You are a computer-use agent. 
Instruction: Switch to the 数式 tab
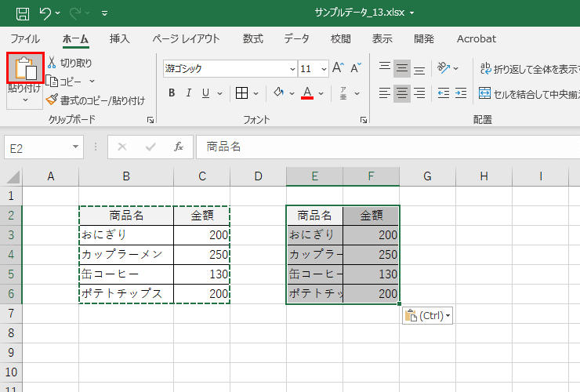click(252, 39)
